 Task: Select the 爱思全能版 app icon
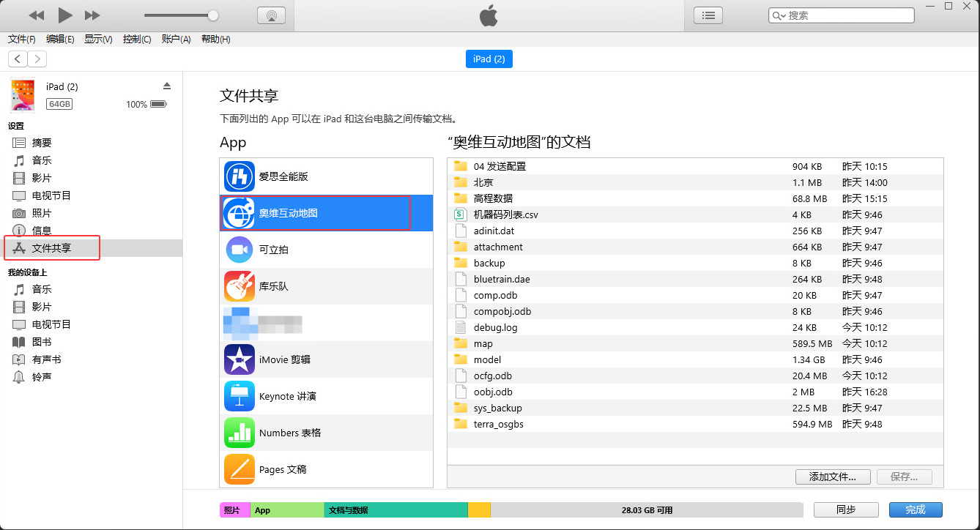(239, 176)
